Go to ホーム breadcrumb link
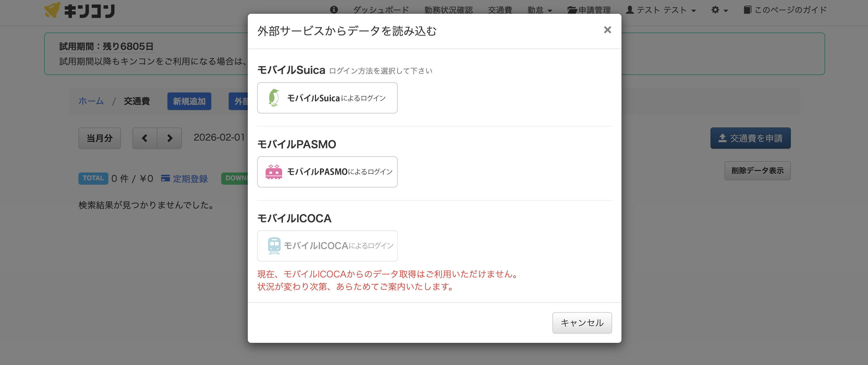This screenshot has height=365, width=868. pos(91,101)
